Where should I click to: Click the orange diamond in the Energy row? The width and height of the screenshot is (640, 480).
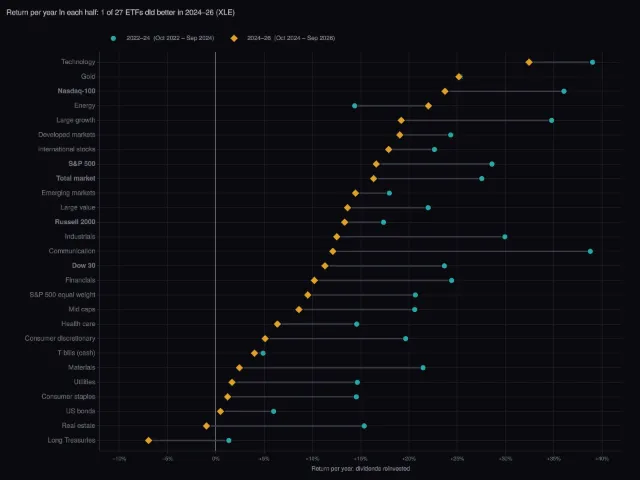(x=428, y=106)
